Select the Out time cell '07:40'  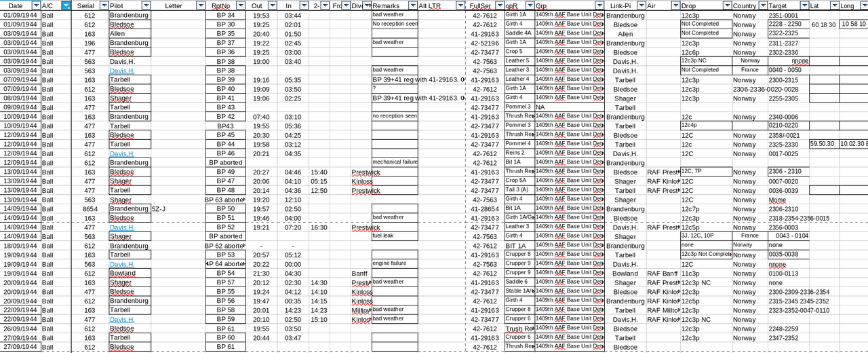[261, 116]
